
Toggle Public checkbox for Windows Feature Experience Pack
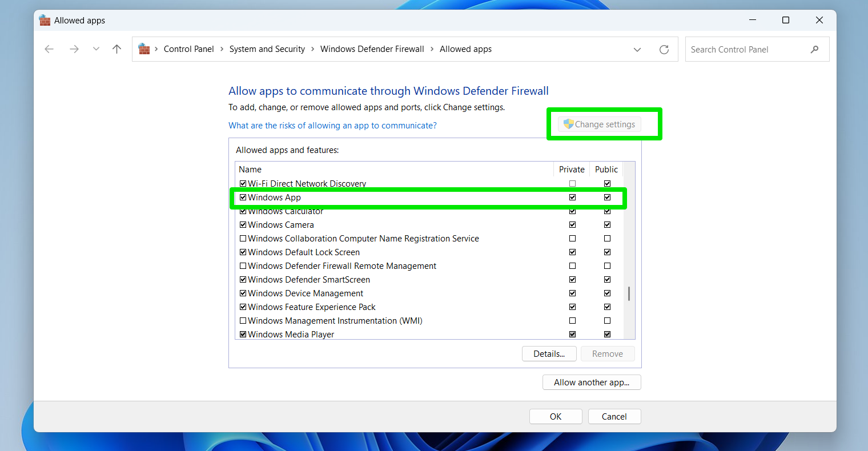point(607,307)
